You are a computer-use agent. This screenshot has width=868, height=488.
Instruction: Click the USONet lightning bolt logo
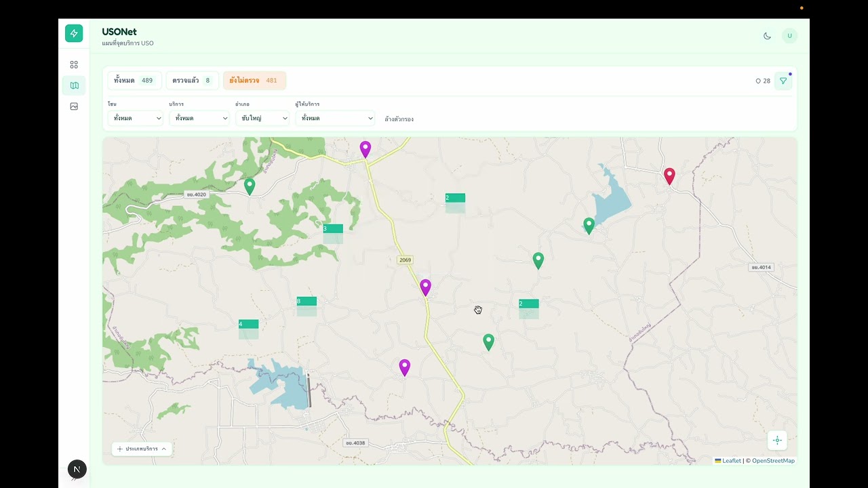pos(74,33)
